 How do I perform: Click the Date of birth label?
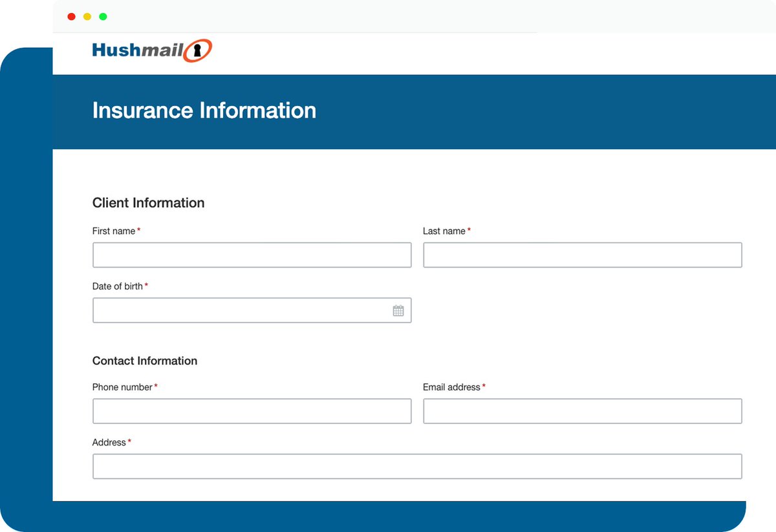tap(118, 286)
